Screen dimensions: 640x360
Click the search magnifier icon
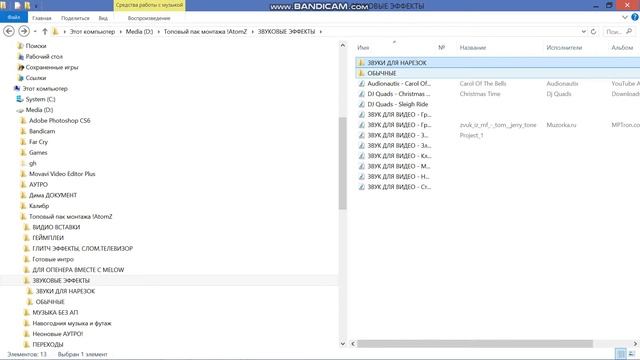click(x=629, y=31)
